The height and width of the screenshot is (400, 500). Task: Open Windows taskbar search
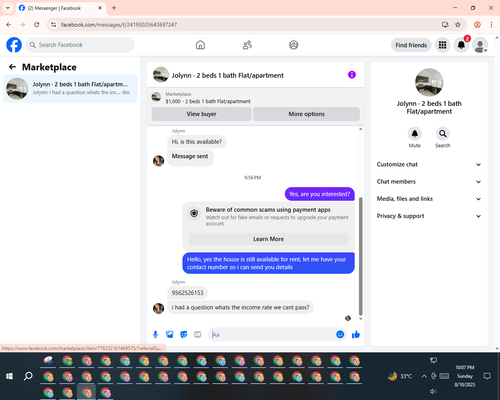click(x=28, y=376)
